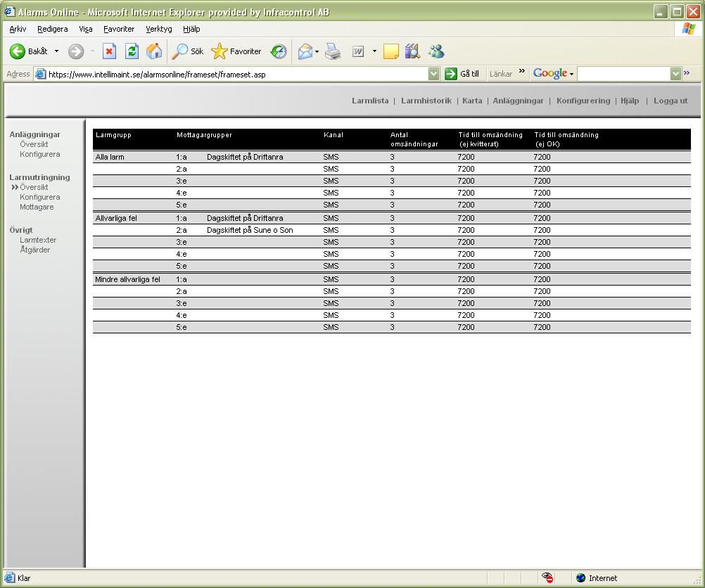Edit with the Word document icon
705x588 pixels.
[x=358, y=51]
